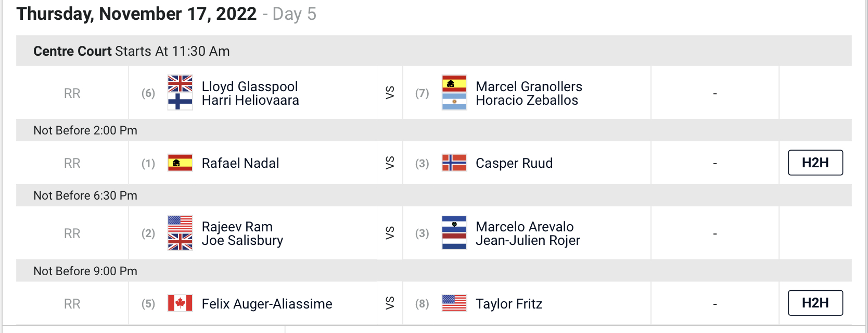This screenshot has height=333, width=868.
Task: Click the Spain flag beside Marcel Granollers
Action: tap(454, 84)
